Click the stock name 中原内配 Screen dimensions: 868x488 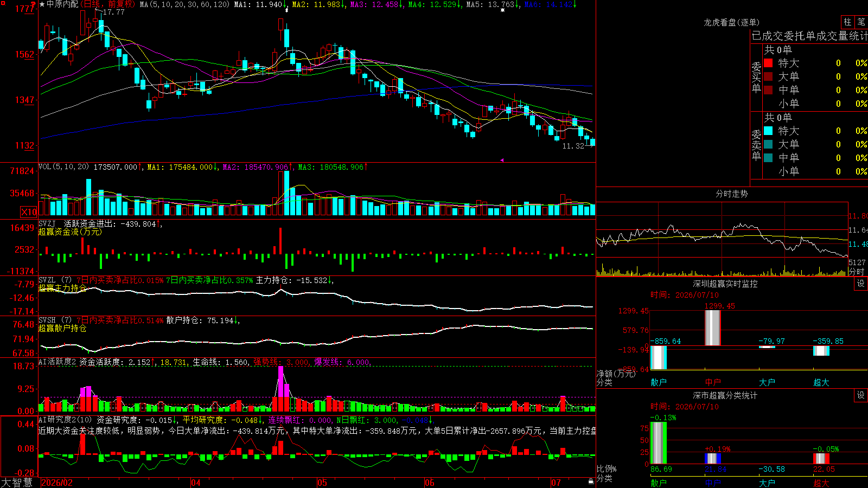[x=62, y=4]
